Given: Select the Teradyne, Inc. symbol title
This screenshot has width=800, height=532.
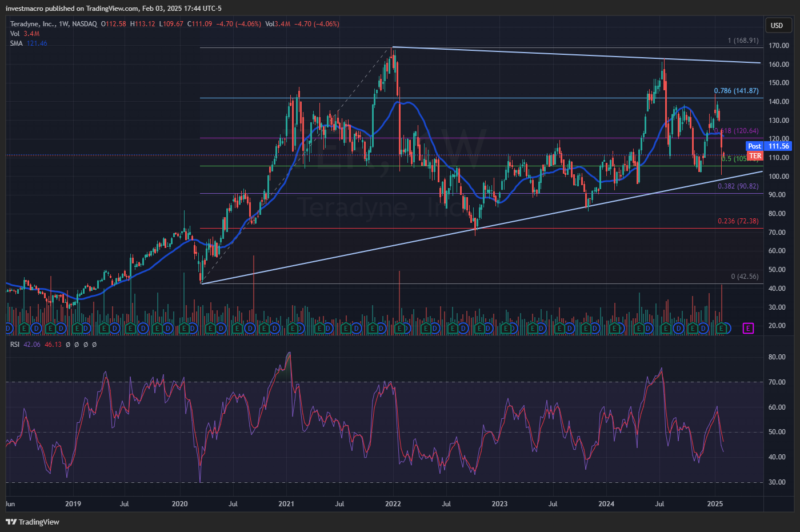Looking at the screenshot, I should click(33, 24).
